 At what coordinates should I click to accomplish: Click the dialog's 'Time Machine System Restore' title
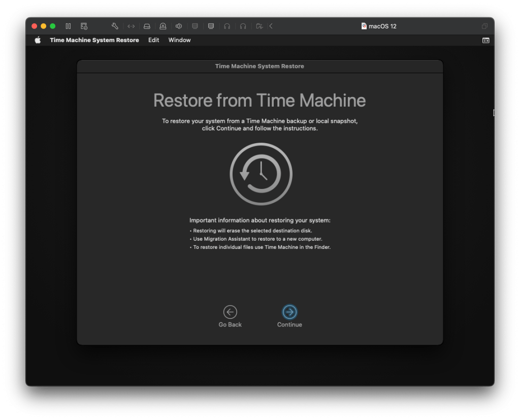point(259,66)
